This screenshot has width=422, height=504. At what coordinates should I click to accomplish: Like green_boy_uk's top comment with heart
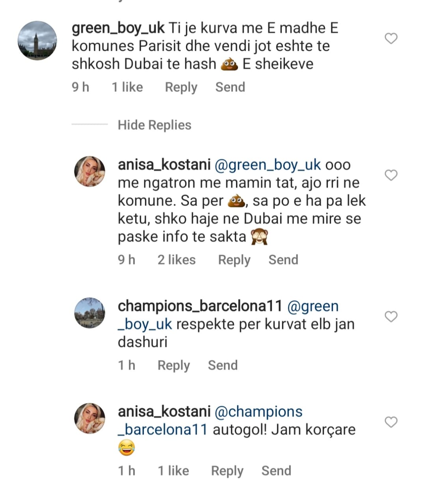point(391,39)
